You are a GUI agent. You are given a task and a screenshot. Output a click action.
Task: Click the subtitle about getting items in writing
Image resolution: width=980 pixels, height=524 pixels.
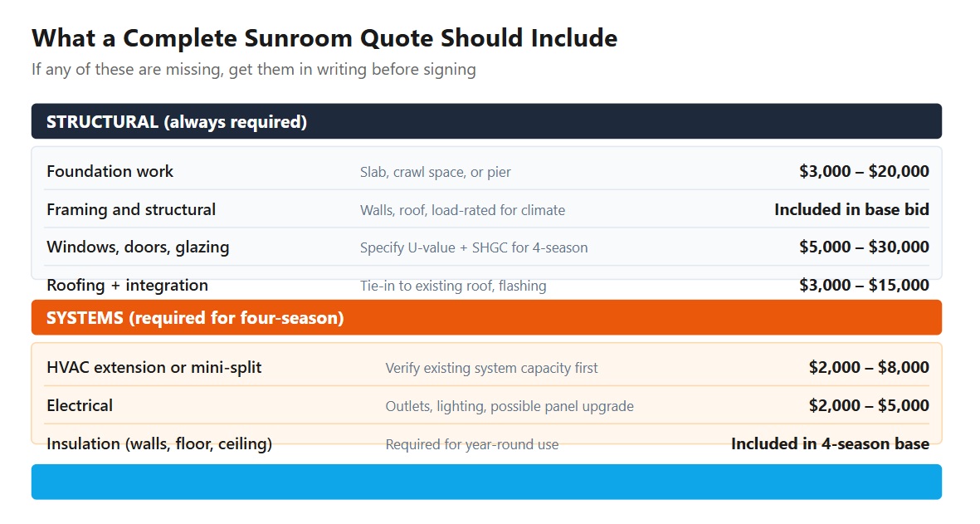tap(253, 70)
